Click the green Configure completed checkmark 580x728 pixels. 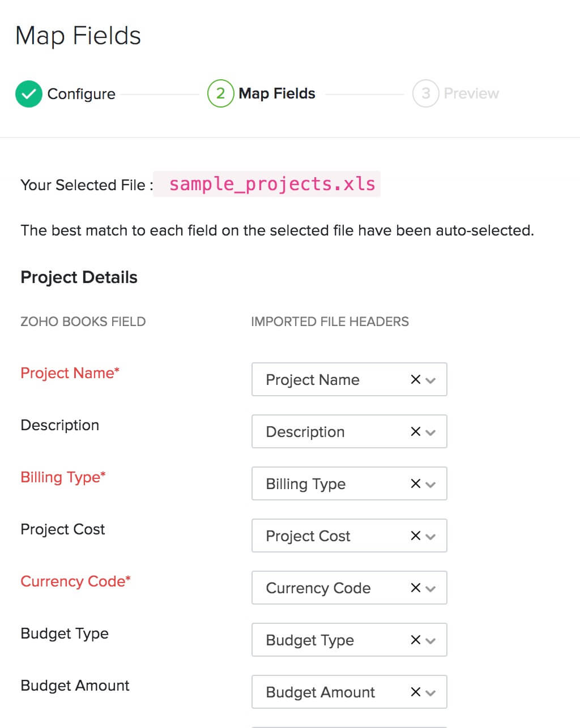pyautogui.click(x=28, y=93)
